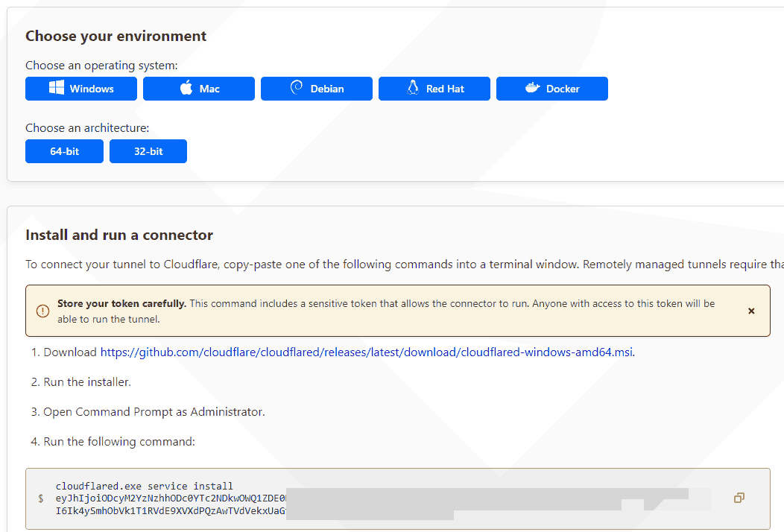Select the Red Hat operating system button
Image resolution: width=784 pixels, height=532 pixels.
[434, 89]
